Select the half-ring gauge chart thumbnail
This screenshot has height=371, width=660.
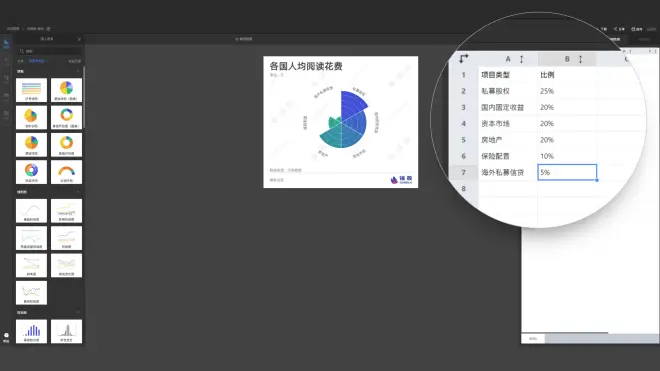tap(67, 172)
